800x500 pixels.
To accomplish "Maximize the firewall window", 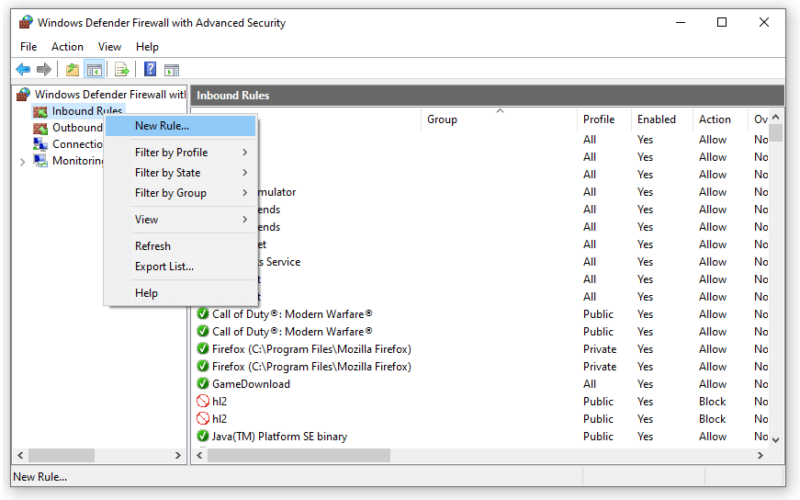I will 722,22.
